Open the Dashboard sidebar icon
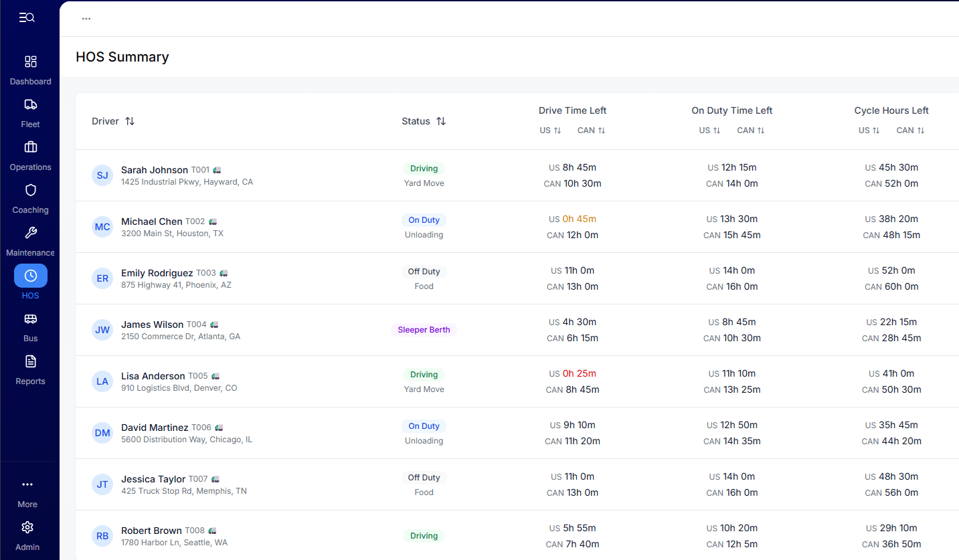Viewport: 959px width, 560px height. (x=30, y=62)
